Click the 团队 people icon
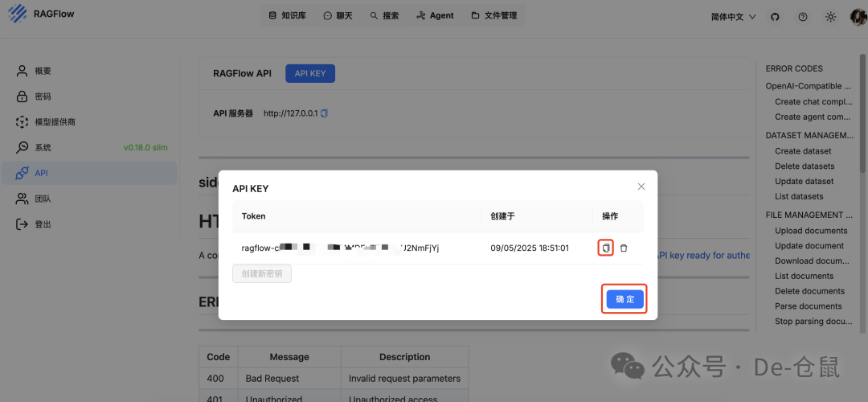 pyautogui.click(x=22, y=199)
